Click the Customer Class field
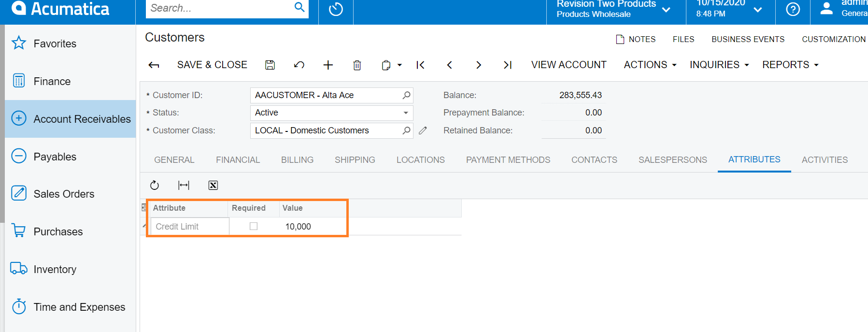This screenshot has height=332, width=868. coord(332,130)
